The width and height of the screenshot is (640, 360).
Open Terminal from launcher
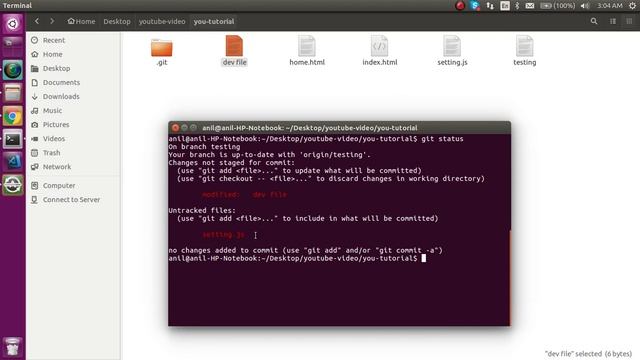pos(13,140)
